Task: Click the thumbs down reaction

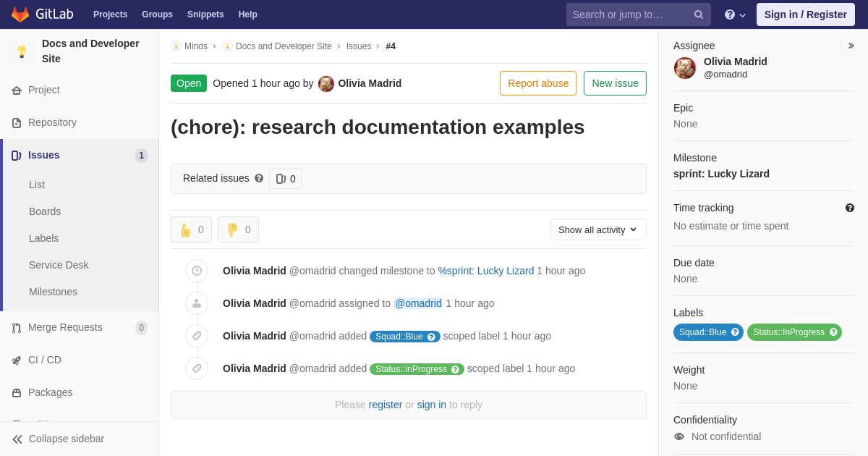Action: 238,229
